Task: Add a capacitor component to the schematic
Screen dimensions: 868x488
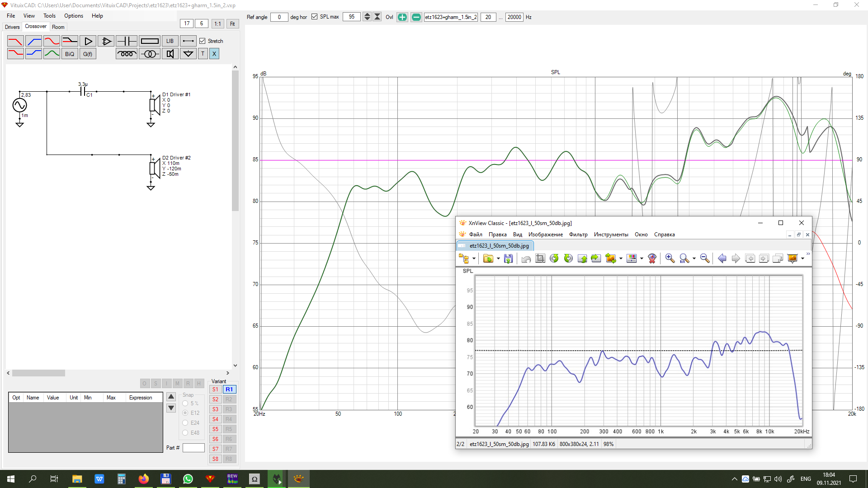Action: click(x=127, y=41)
